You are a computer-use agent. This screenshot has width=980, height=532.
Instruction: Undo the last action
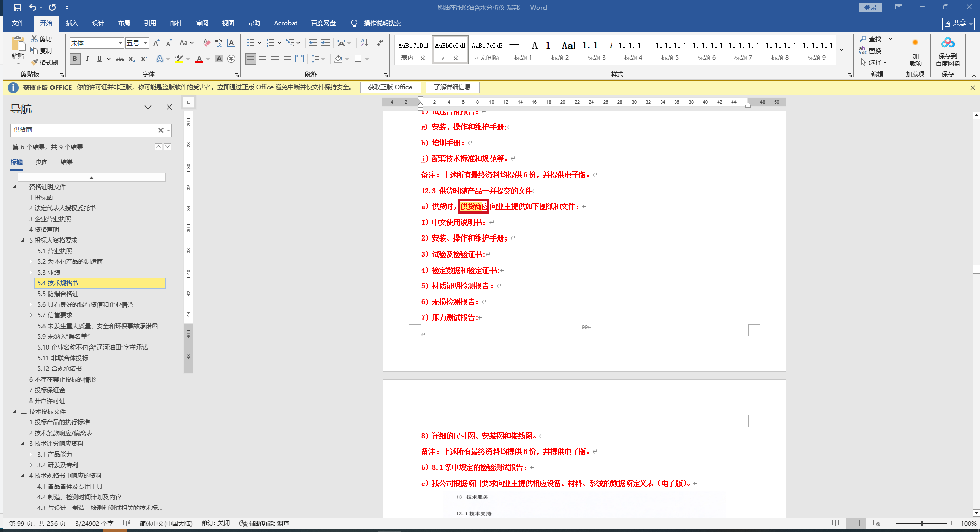pyautogui.click(x=33, y=7)
